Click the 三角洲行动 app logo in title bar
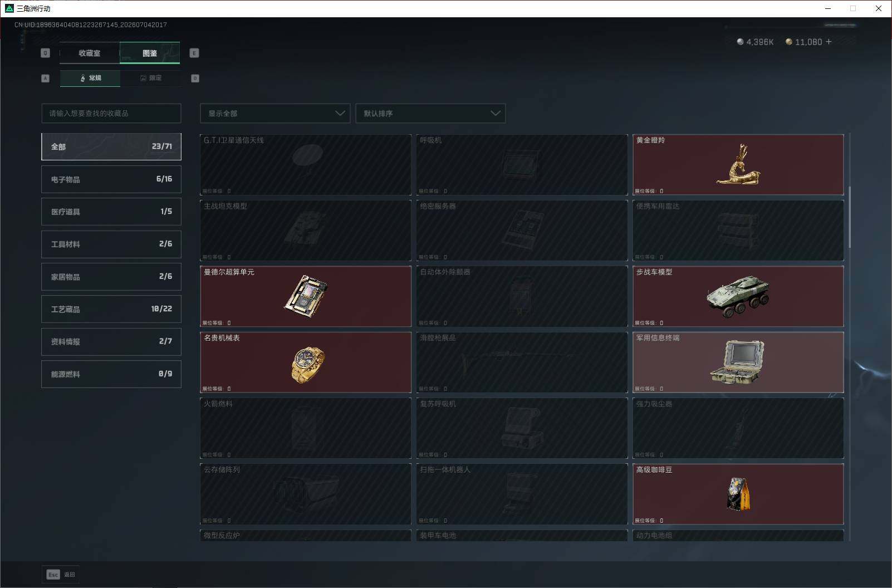The height and width of the screenshot is (588, 892). (x=9, y=8)
